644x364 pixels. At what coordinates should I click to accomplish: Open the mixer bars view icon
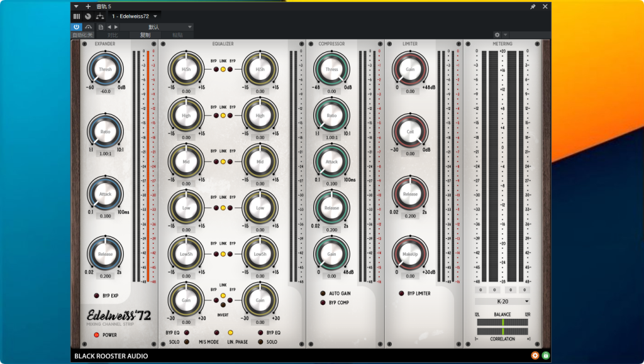(76, 16)
